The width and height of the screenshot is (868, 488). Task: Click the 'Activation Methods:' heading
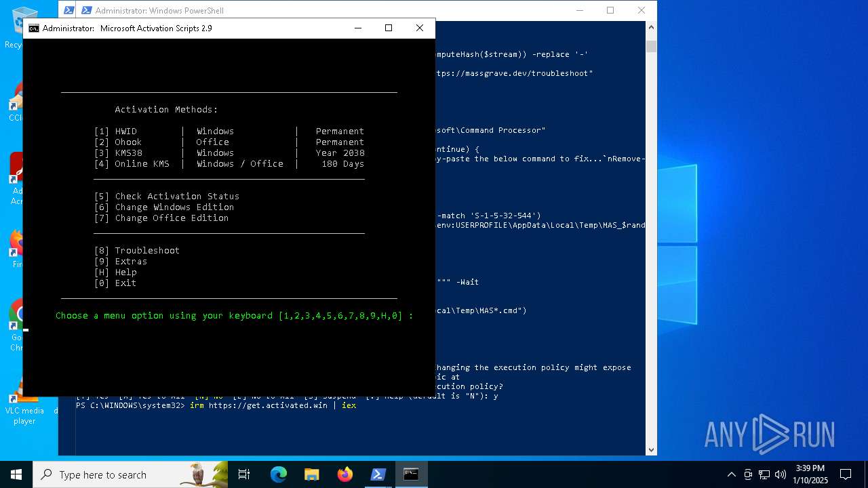[167, 109]
